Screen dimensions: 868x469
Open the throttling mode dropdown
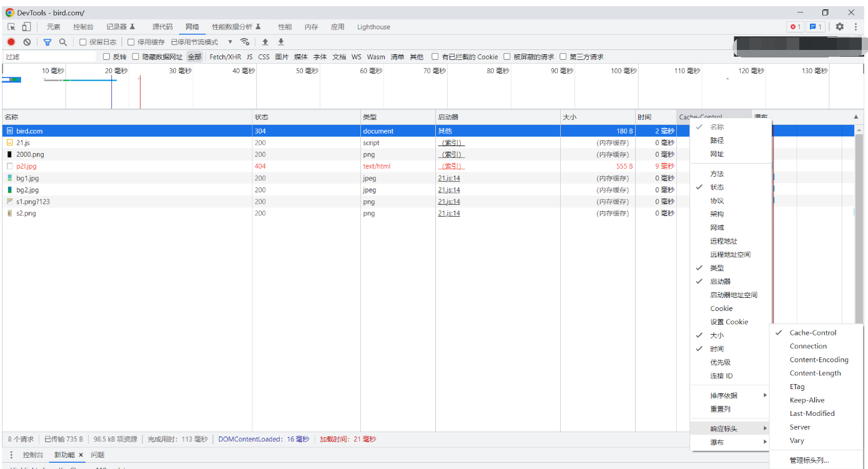coord(202,42)
